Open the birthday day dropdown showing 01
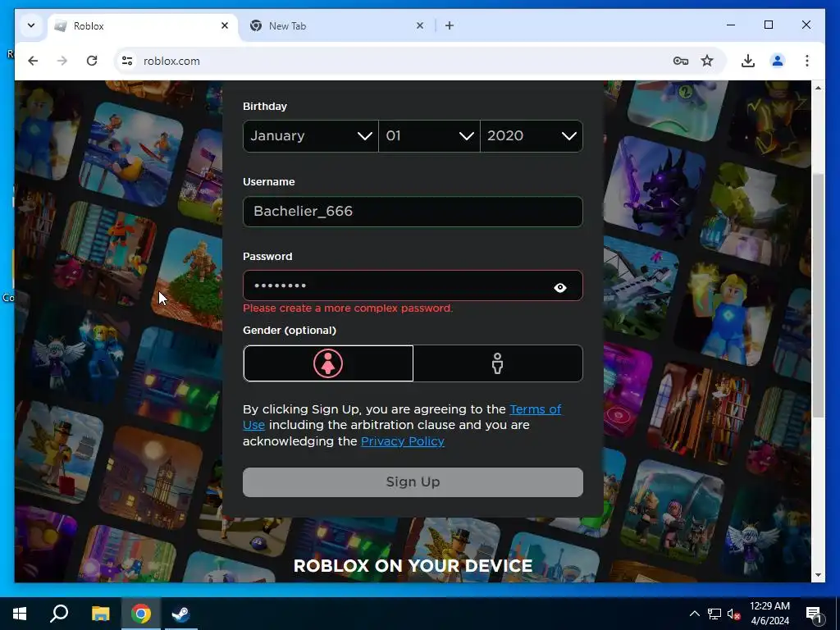Screen dimensions: 840x630 click(429, 136)
